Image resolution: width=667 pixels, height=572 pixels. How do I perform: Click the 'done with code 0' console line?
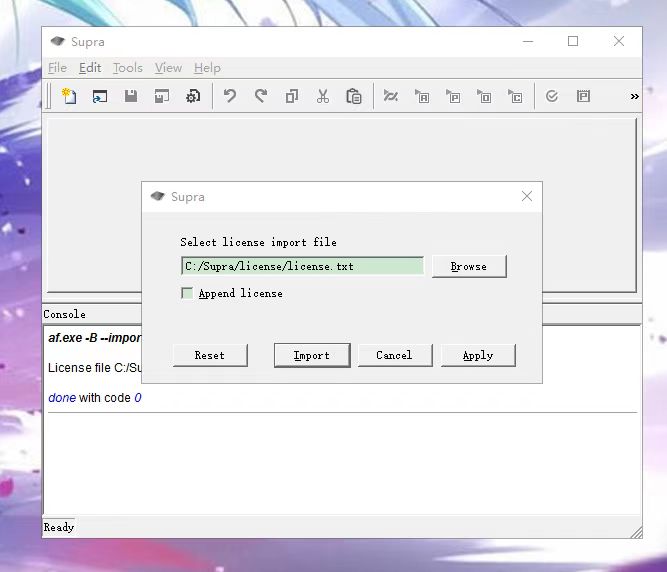coord(95,398)
